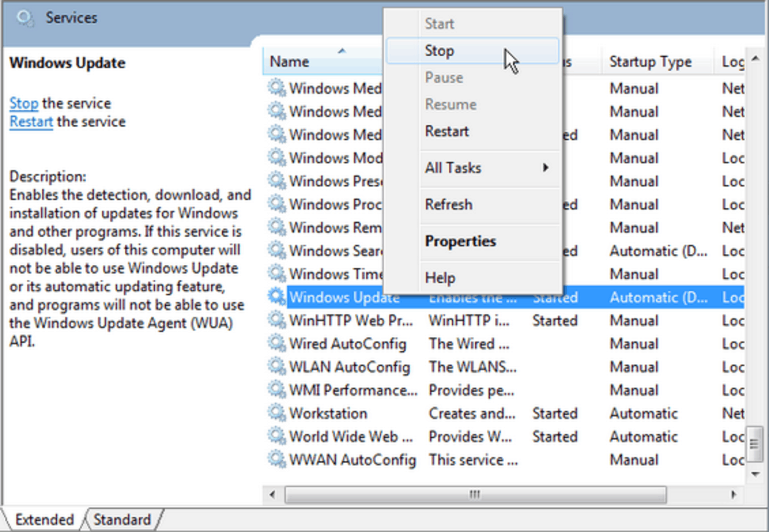
Task: Click the 'This service ...' description of WWAN AutoConfig
Action: [473, 460]
